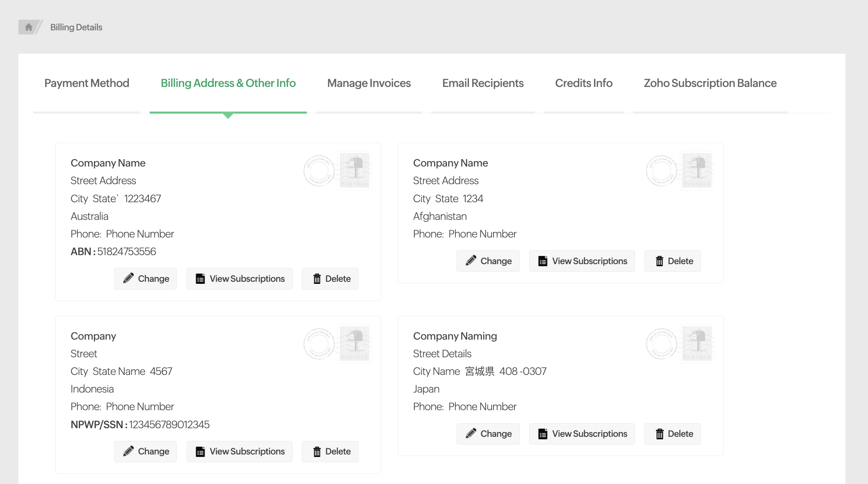868x484 pixels.
Task: Click pencil icon on Australia address card
Action: tap(128, 278)
